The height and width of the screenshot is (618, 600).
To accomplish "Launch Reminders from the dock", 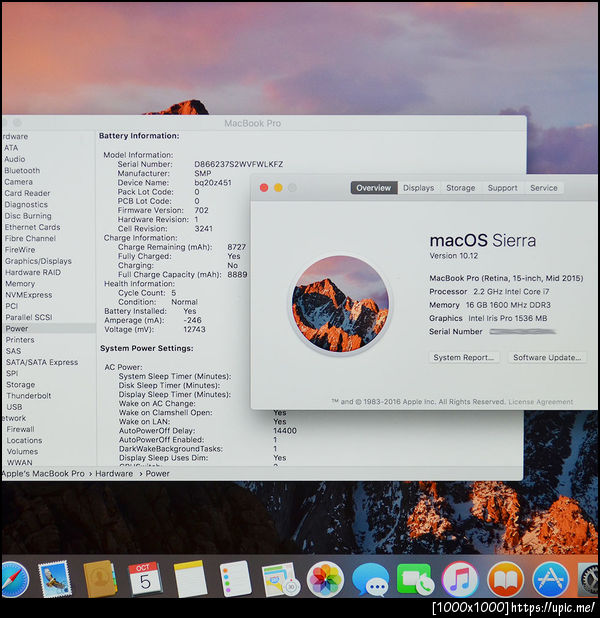I will point(235,579).
